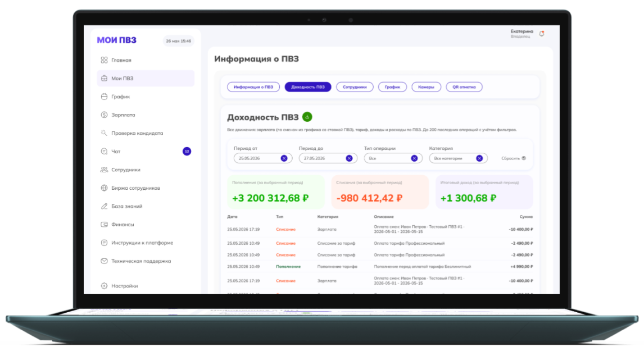Screen dimensions: 644x356
Task: Select the Мои ПВЗ sidebar item
Action: point(146,78)
